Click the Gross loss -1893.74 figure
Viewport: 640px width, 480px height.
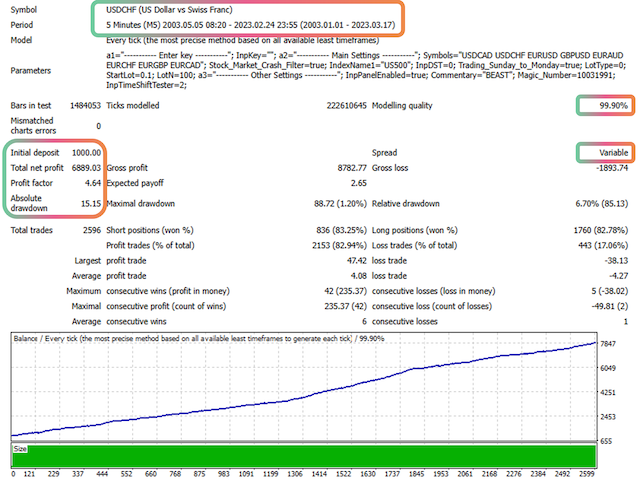click(x=612, y=168)
